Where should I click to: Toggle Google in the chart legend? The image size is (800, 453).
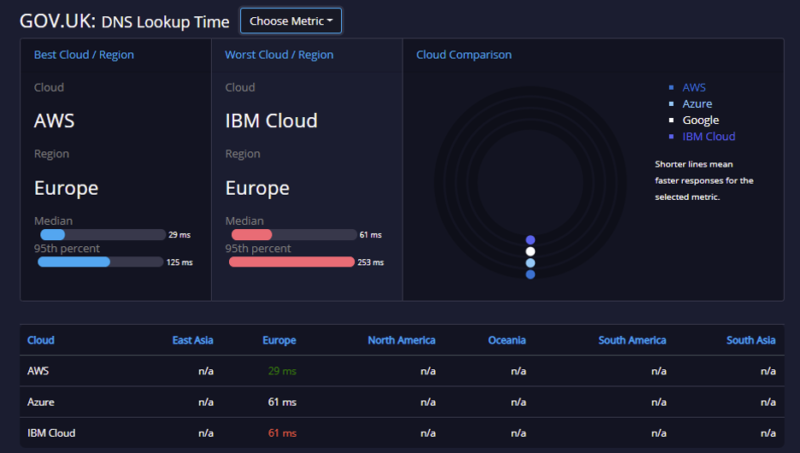701,120
